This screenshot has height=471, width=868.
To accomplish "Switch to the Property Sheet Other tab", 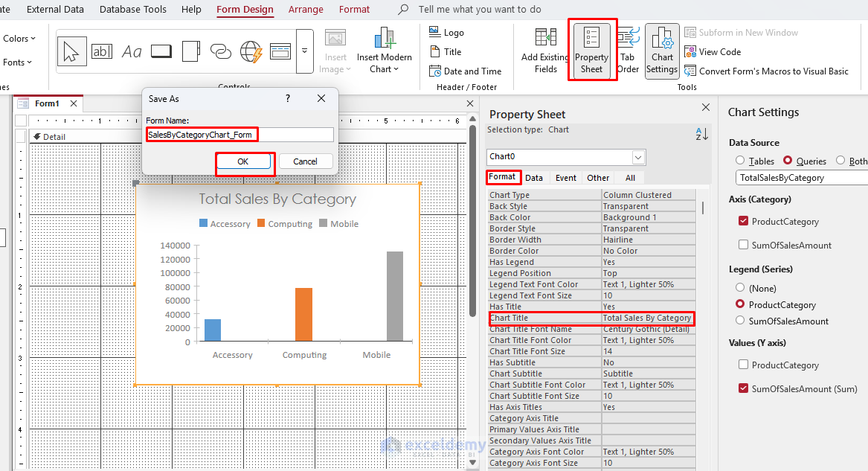I will click(598, 178).
